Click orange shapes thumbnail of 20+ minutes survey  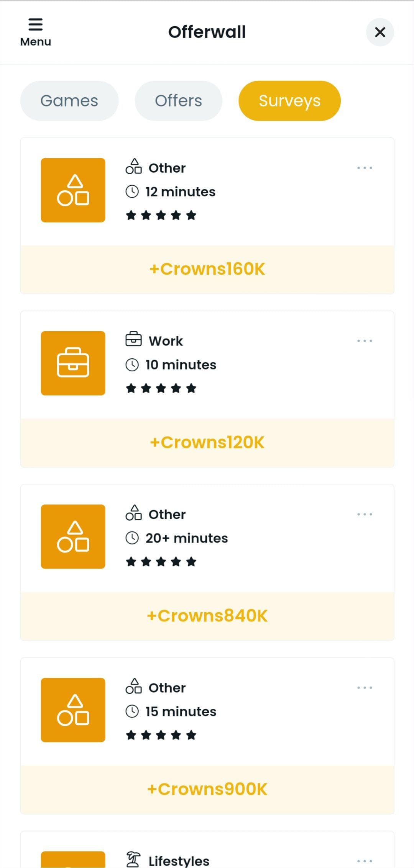[73, 536]
